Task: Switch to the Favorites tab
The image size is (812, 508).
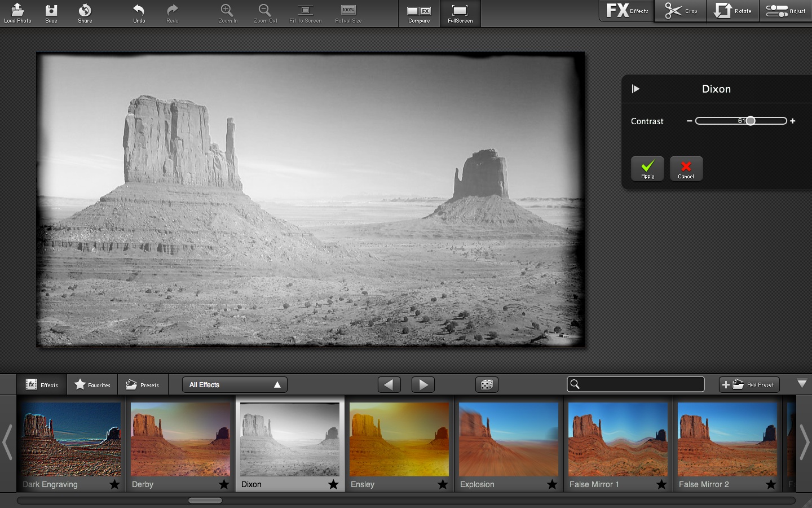Action: click(x=92, y=385)
